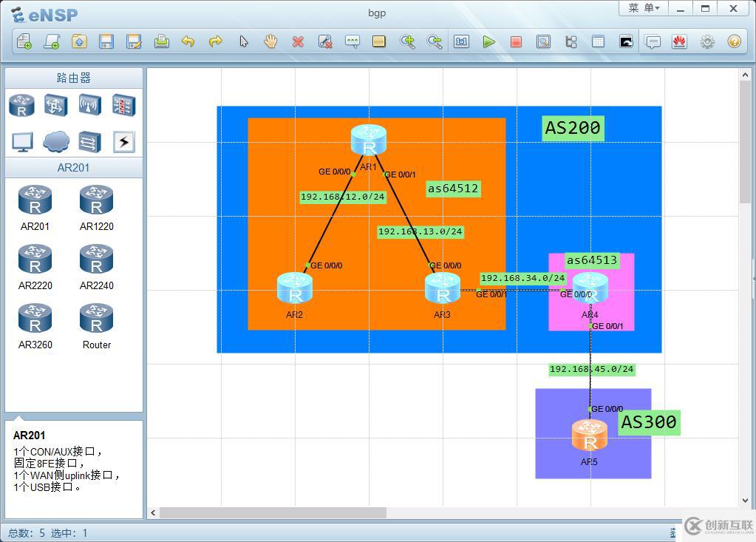
Task: Select the custom device category icon
Action: (x=90, y=142)
